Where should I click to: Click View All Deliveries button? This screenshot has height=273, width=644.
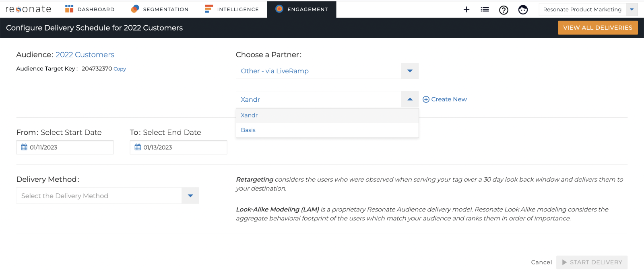(x=598, y=28)
